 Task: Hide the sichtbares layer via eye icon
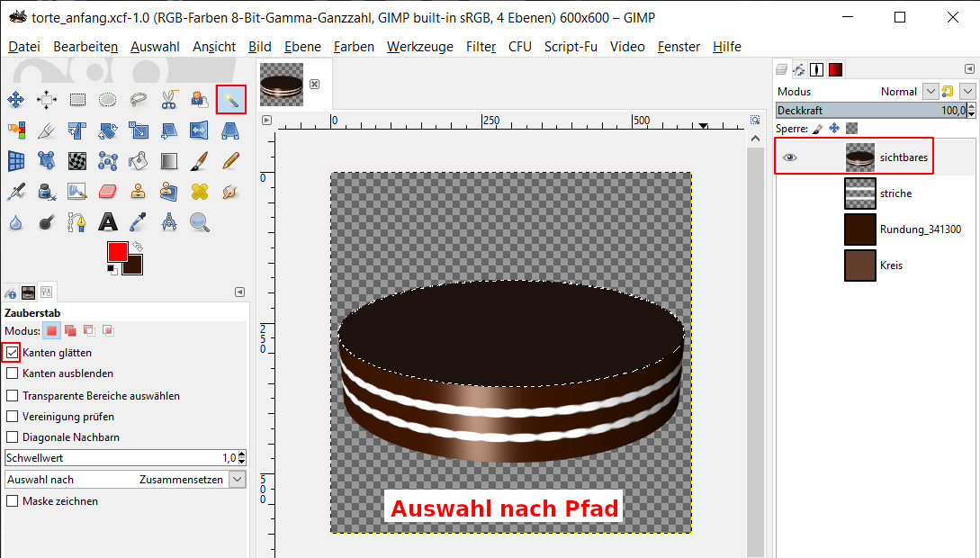pos(789,157)
